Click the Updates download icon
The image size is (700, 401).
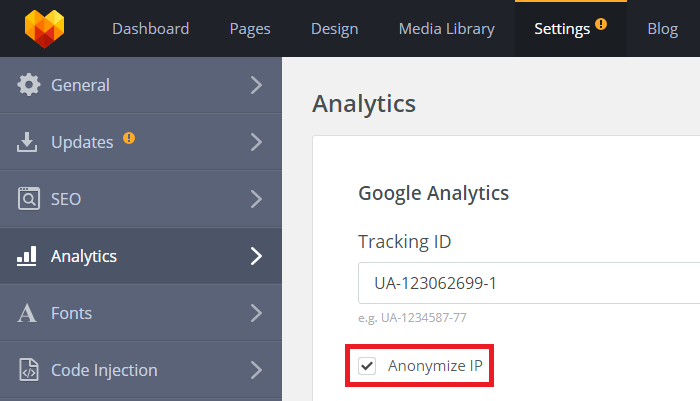point(27,142)
